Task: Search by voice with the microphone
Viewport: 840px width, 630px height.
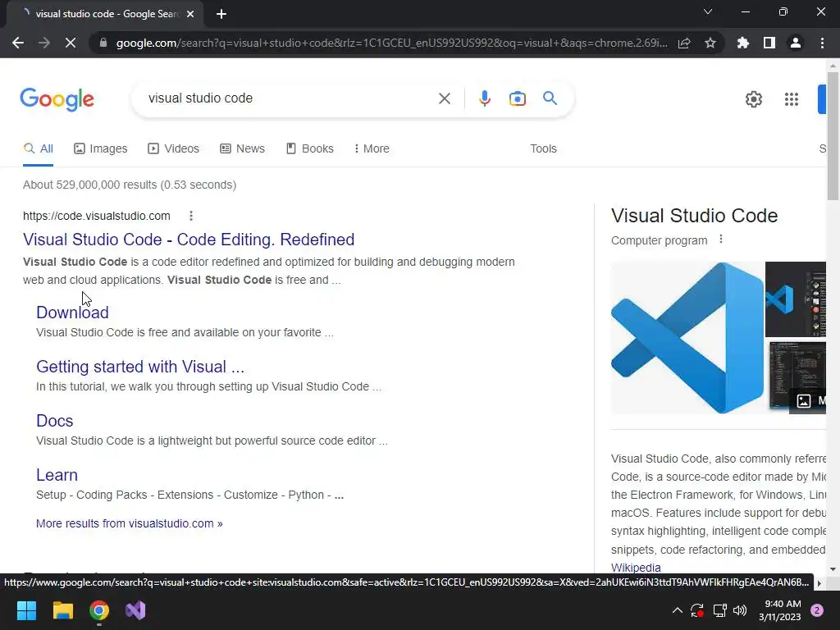Action: point(484,98)
